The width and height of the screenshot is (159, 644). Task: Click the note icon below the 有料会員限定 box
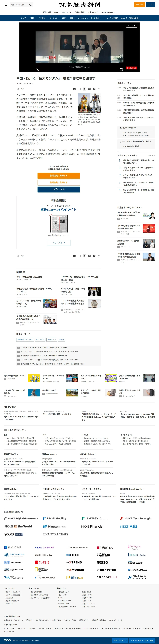point(84,256)
